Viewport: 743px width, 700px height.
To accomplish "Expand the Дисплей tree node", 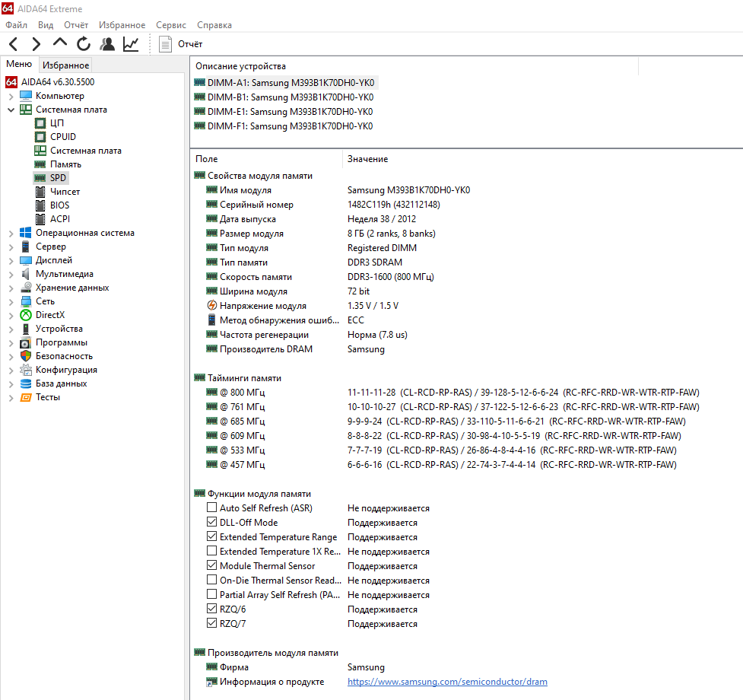I will pyautogui.click(x=11, y=261).
